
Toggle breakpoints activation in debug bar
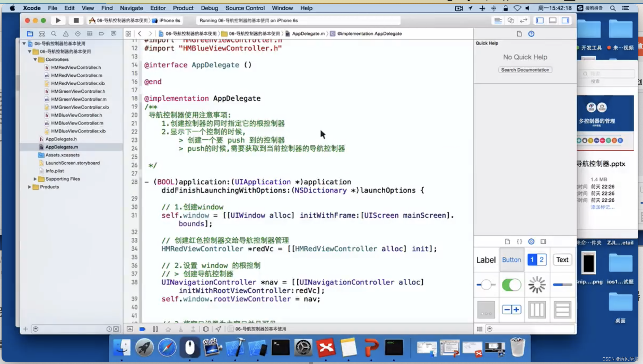tap(142, 329)
